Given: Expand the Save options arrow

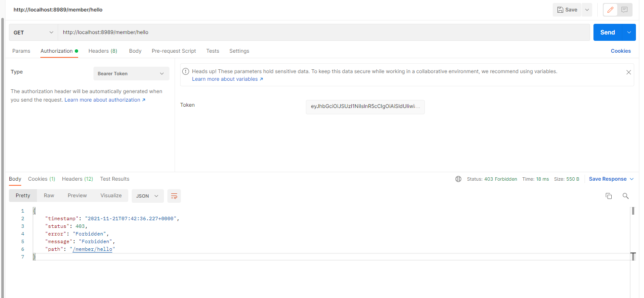Looking at the screenshot, I should click(587, 10).
